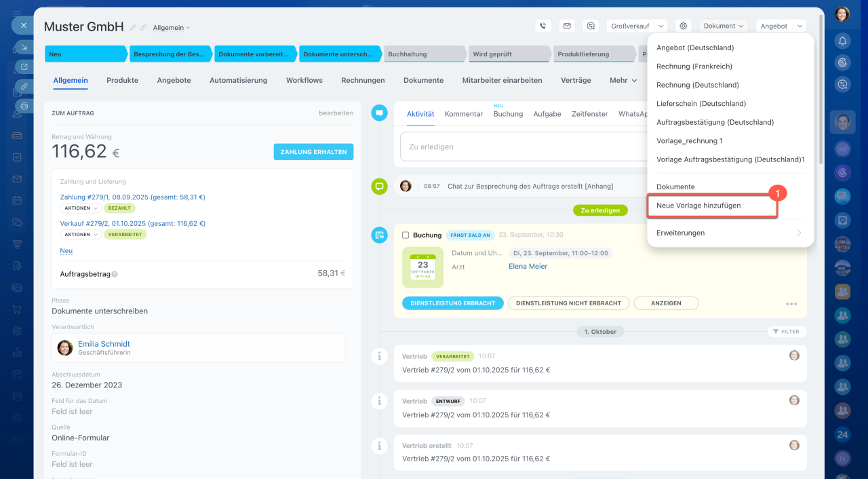
Task: Click the pencil icon beside Muster GmbH
Action: click(x=133, y=28)
